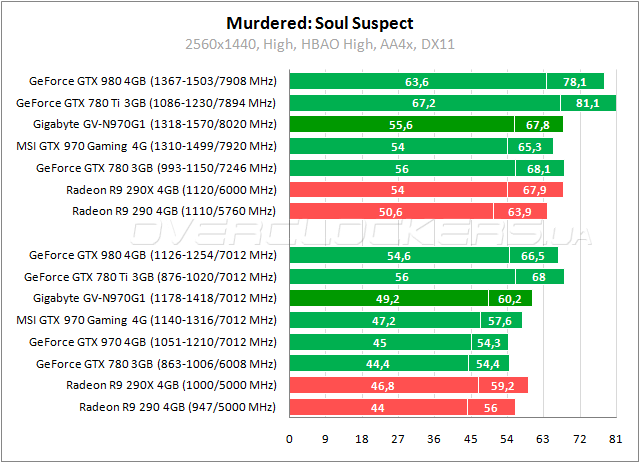640x463 pixels.
Task: Click the 63,6 value in the bar
Action: click(x=417, y=82)
